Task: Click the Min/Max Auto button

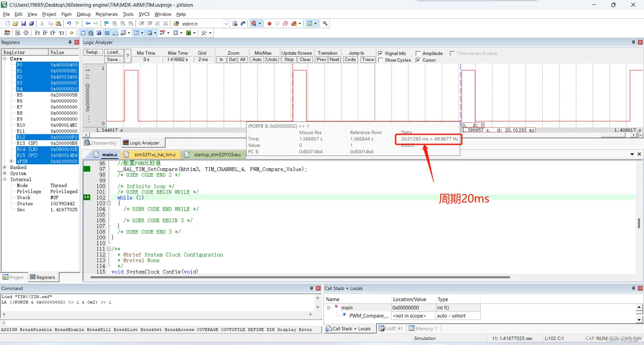Action: 257,60
